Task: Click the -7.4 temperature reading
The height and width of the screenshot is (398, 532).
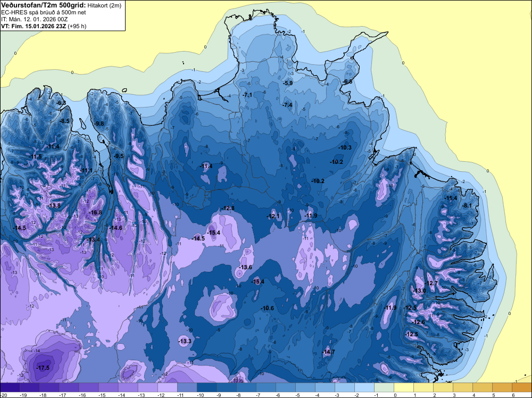Action: pyautogui.click(x=287, y=105)
